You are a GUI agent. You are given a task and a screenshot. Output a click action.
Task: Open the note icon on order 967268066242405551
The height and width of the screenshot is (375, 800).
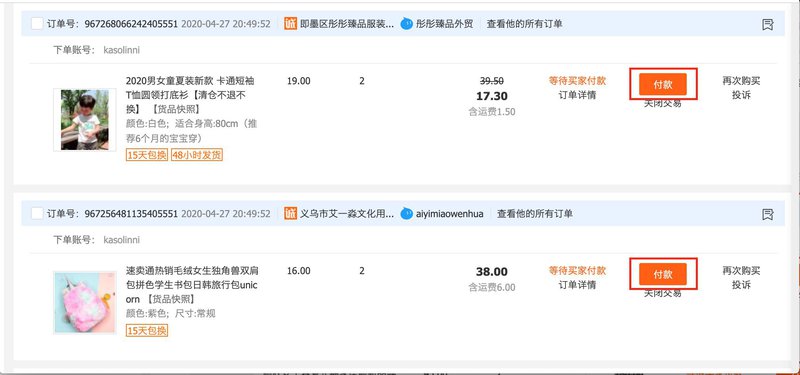point(767,24)
